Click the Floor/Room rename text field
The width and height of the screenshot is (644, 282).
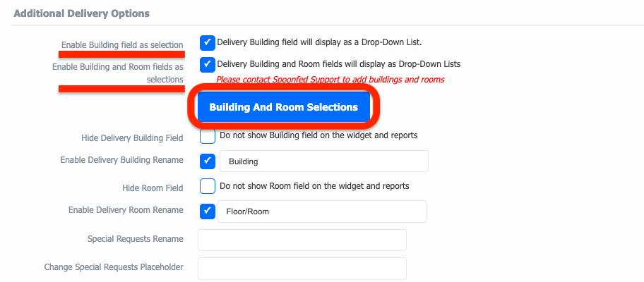tap(322, 211)
